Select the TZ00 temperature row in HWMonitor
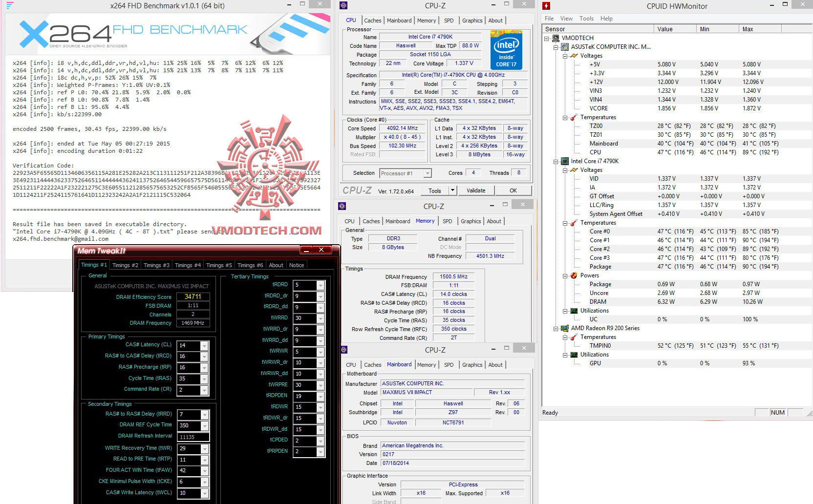This screenshot has height=504, width=813. [677, 126]
